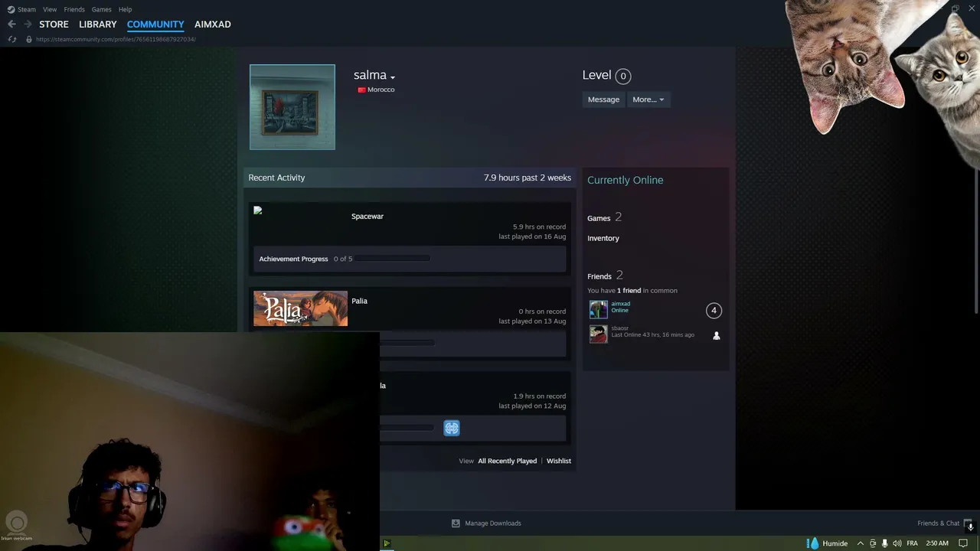Click the Manage Downloads link
The width and height of the screenshot is (980, 551).
(493, 523)
